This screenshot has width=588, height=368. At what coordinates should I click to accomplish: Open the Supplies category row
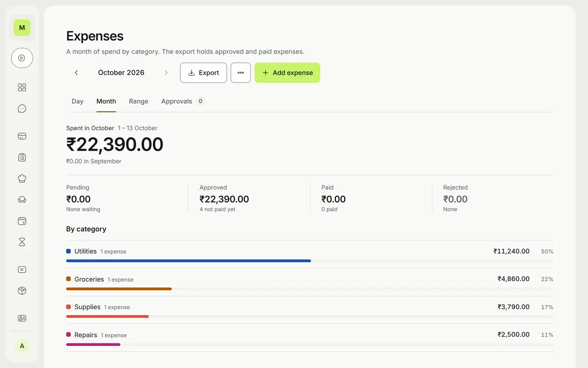pyautogui.click(x=310, y=310)
